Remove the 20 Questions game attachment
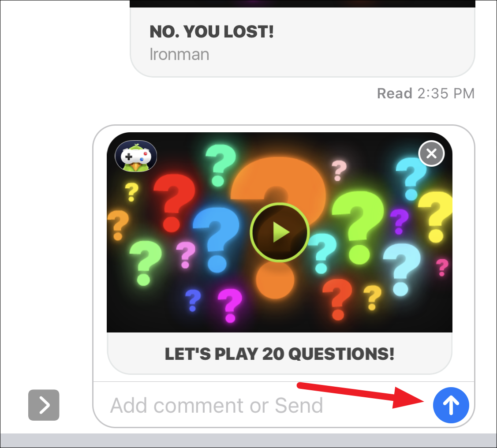Image resolution: width=497 pixels, height=448 pixels. click(431, 153)
